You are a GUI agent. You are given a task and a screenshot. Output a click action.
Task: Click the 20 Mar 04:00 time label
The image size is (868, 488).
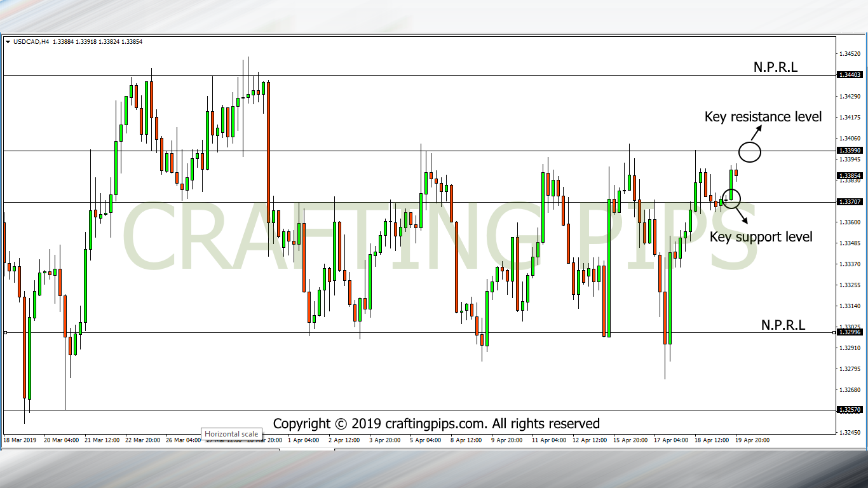click(x=61, y=440)
